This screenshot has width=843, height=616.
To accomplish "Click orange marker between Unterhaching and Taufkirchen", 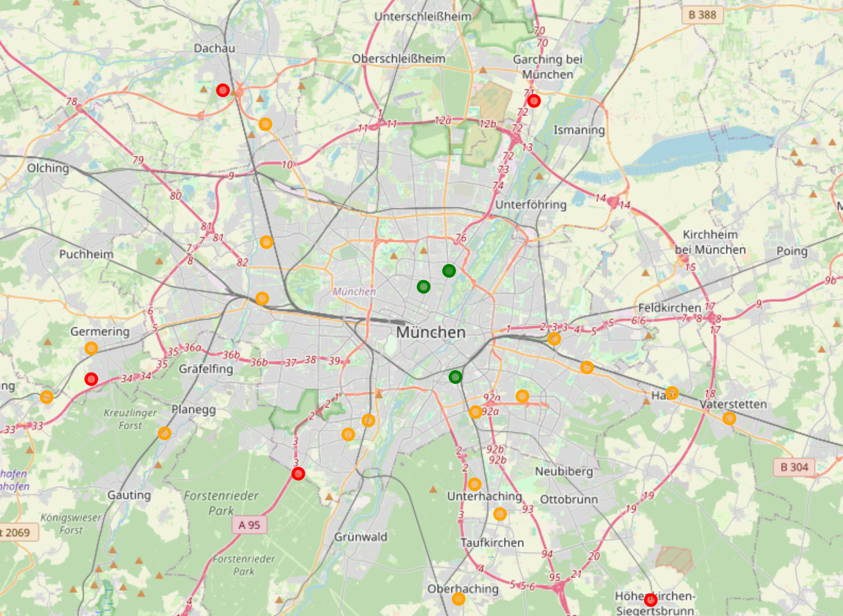I will [x=500, y=514].
